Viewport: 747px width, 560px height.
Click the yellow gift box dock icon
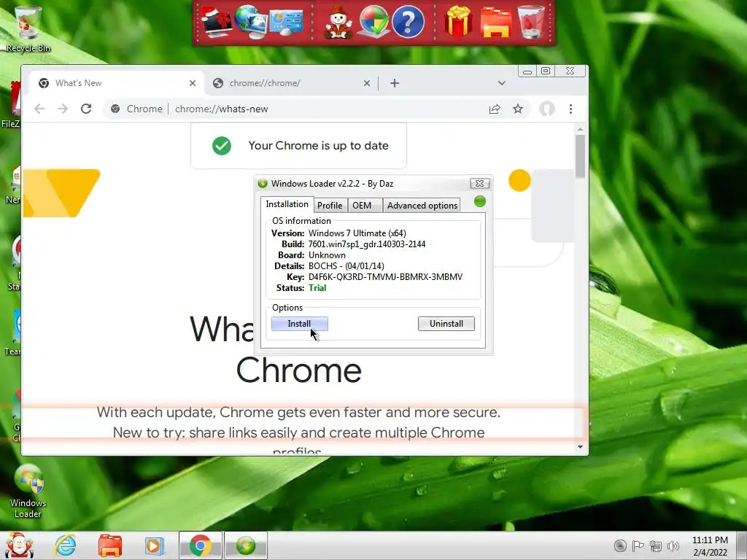458,21
